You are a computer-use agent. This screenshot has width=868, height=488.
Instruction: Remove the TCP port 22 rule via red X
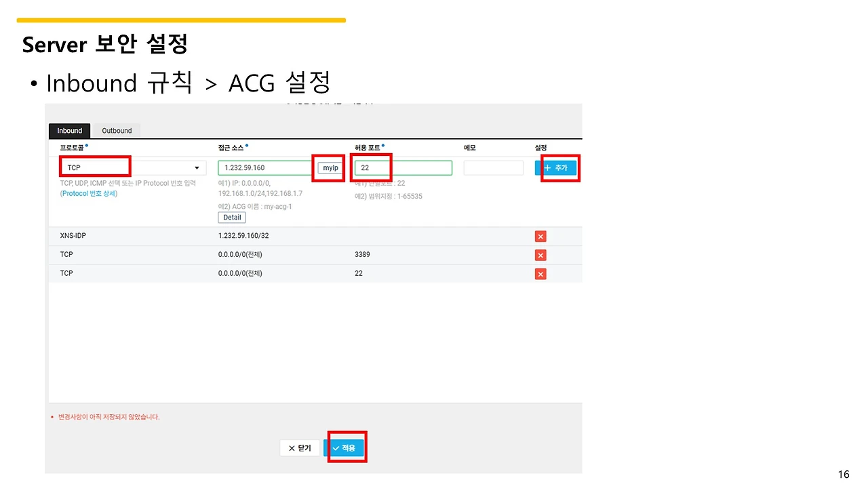(540, 274)
